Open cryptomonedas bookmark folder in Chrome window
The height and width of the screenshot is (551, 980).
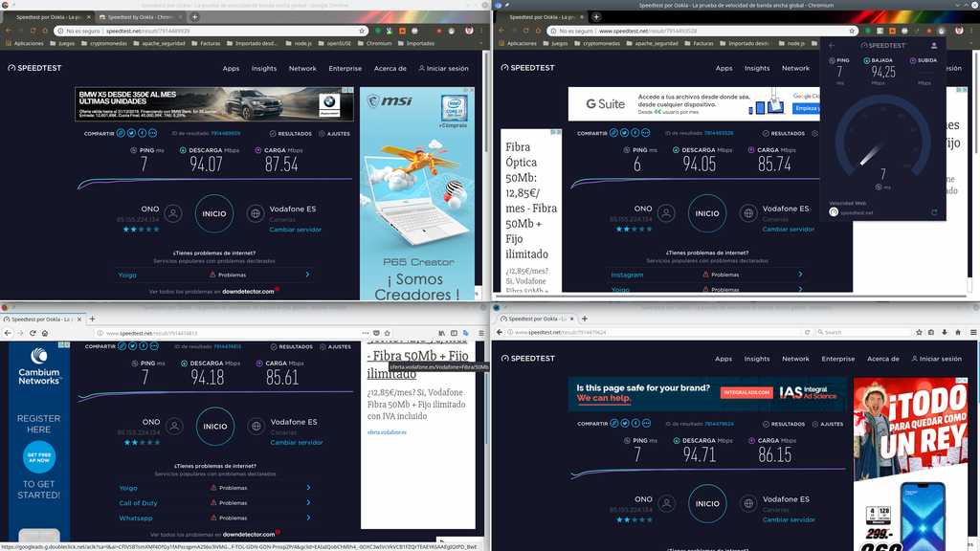coord(103,44)
